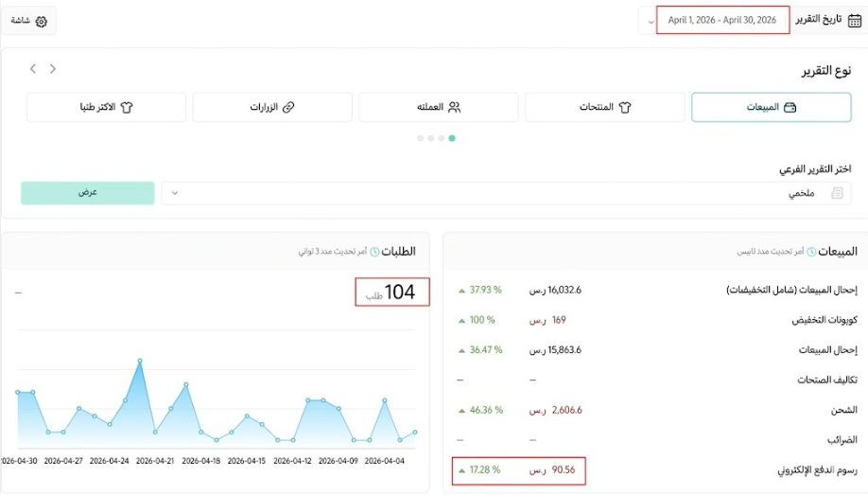
Task: Click the 2,606.6 shipping value
Action: pos(567,410)
